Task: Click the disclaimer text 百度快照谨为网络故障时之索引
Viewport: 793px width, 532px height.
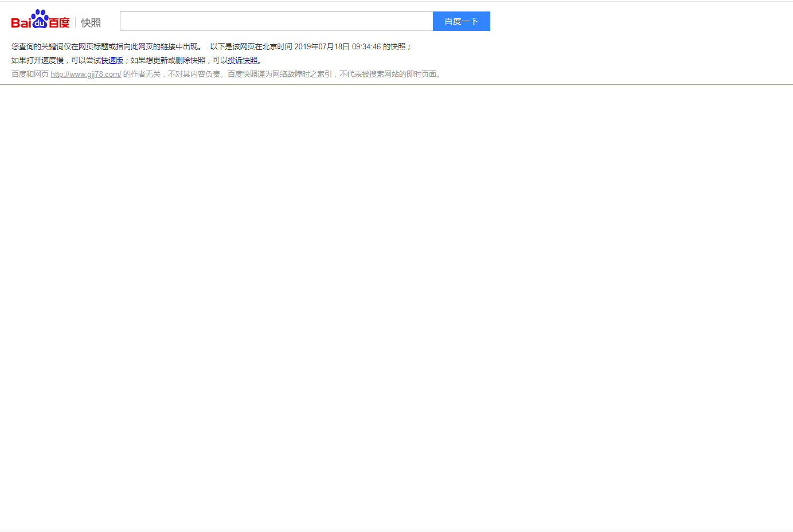Action: pyautogui.click(x=280, y=74)
